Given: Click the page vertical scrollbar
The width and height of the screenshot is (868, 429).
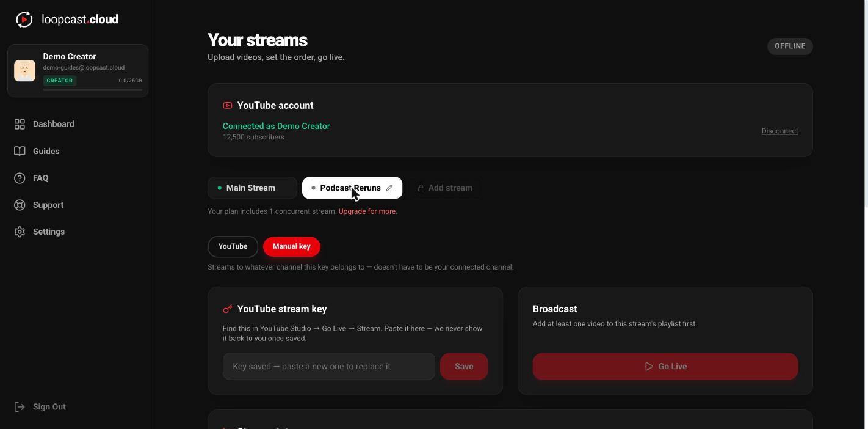Looking at the screenshot, I should (x=866, y=104).
